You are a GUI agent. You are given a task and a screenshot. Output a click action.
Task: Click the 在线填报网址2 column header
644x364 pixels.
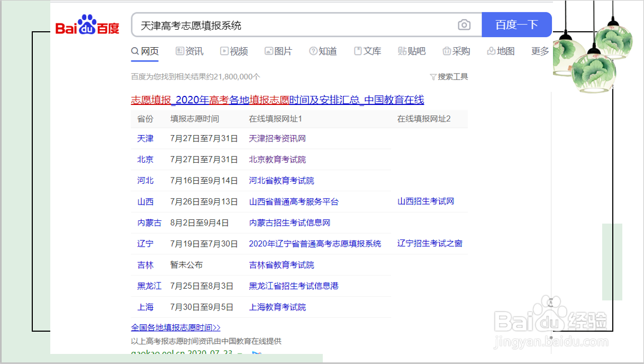tap(424, 119)
